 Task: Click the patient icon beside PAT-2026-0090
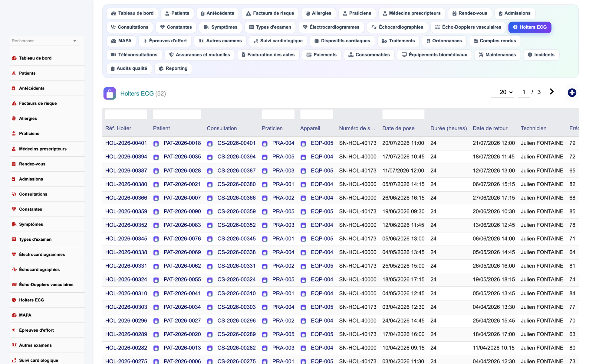(x=156, y=212)
